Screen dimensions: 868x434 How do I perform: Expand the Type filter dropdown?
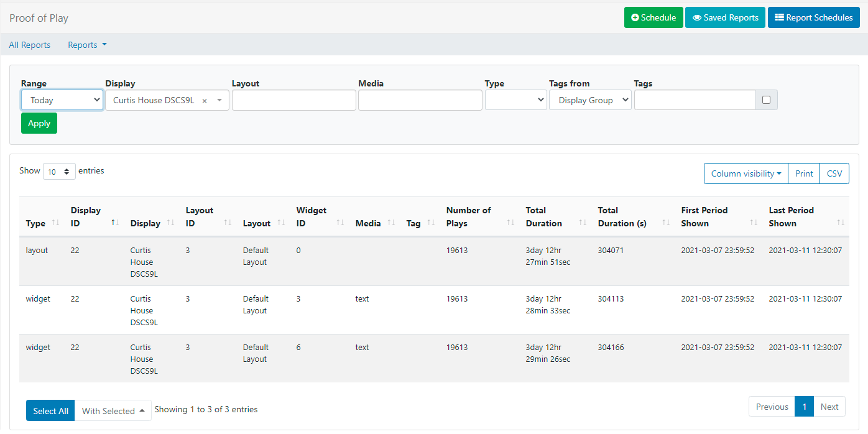tap(515, 100)
